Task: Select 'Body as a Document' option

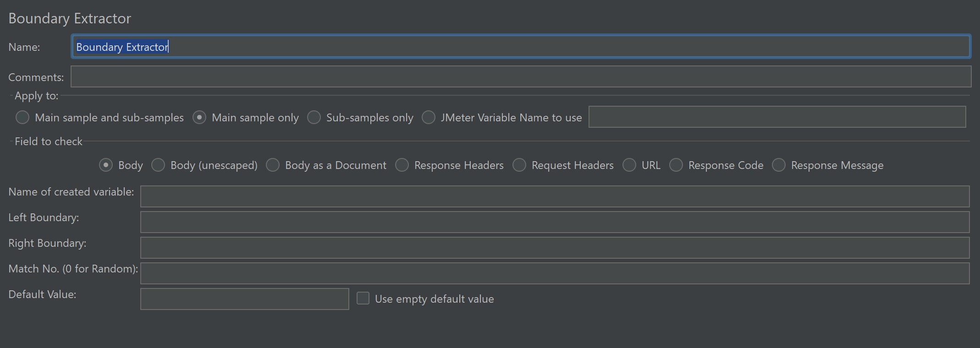Action: pos(273,165)
